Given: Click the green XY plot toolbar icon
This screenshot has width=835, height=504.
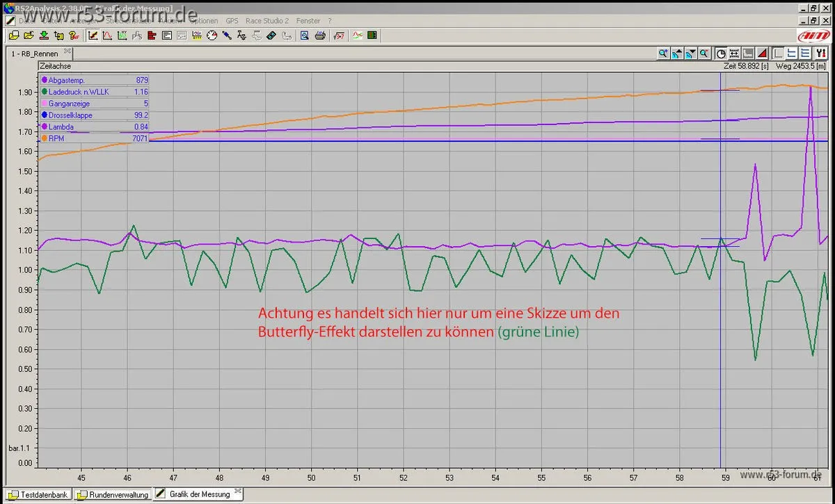Looking at the screenshot, I should [122, 35].
